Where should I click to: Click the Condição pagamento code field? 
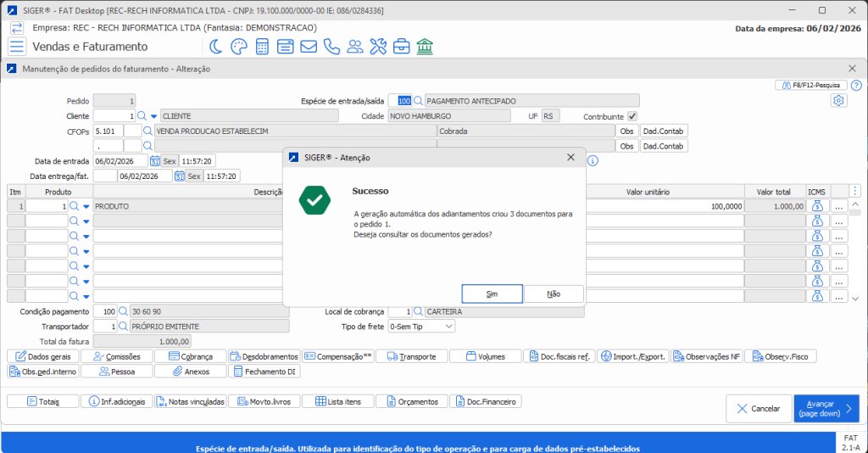104,311
